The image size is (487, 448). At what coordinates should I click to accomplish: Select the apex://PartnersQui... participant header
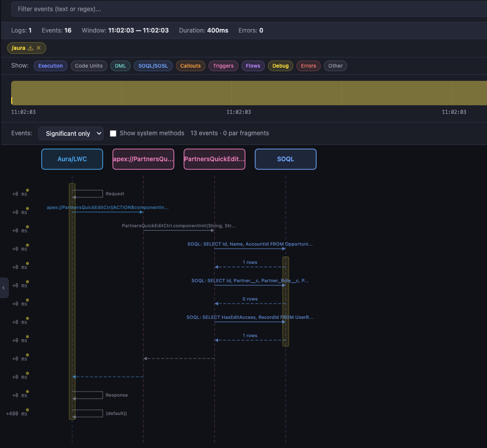pyautogui.click(x=143, y=159)
